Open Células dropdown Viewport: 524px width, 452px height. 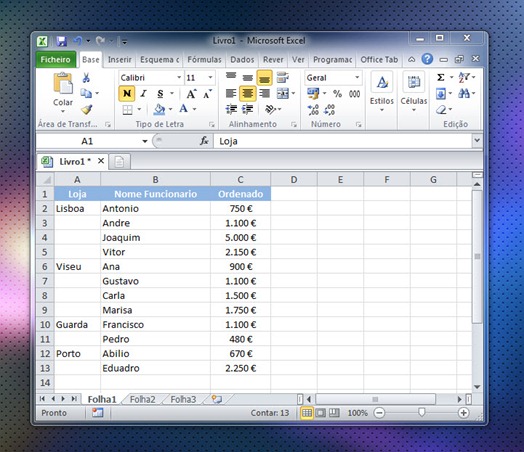tap(414, 92)
